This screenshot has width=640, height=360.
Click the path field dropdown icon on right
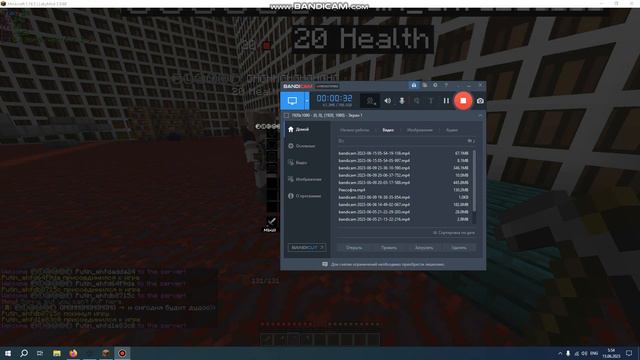(471, 141)
